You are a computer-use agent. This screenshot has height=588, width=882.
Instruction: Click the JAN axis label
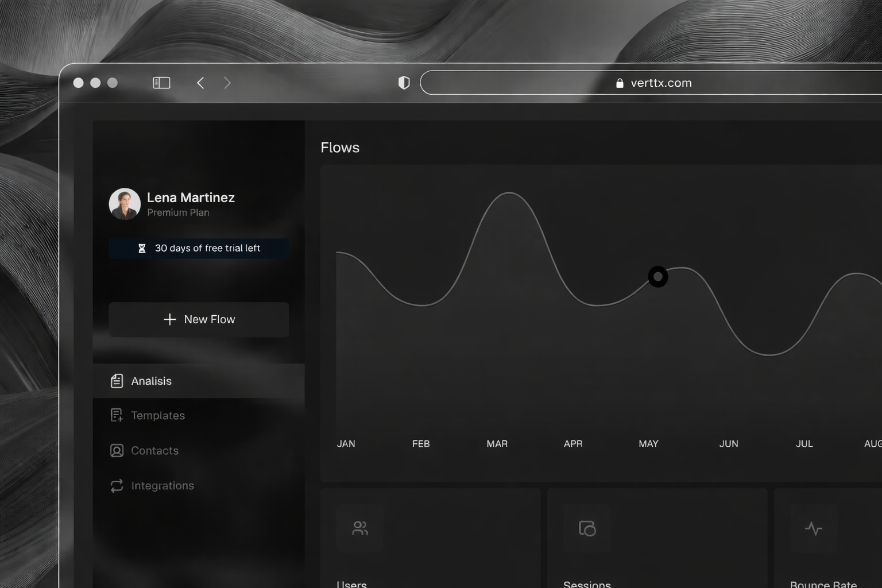coord(346,444)
